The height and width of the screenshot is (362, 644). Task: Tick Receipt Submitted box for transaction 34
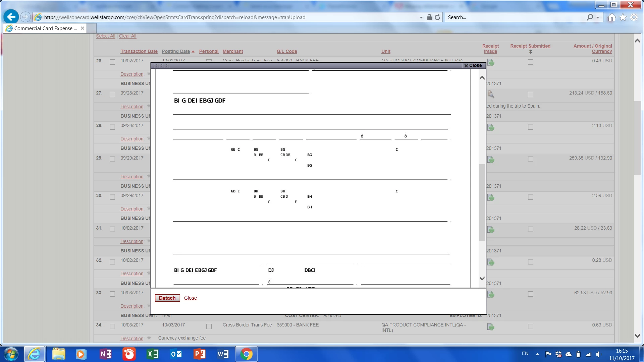click(x=530, y=326)
